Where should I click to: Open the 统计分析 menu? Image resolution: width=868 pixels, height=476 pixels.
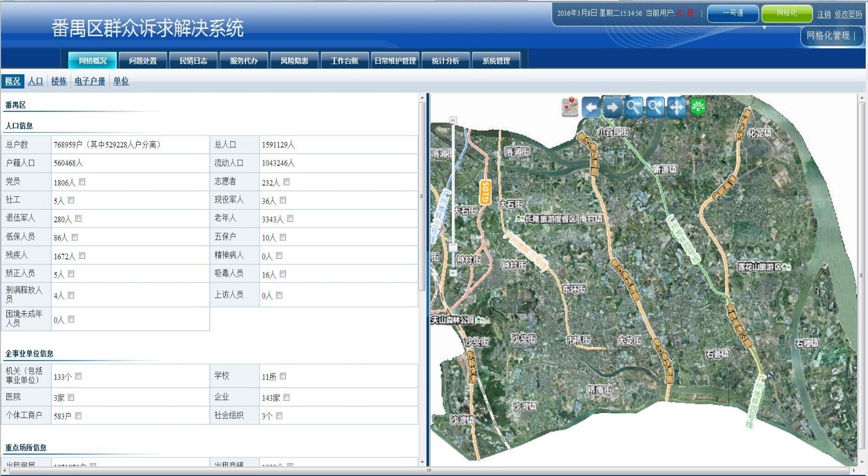tap(446, 61)
